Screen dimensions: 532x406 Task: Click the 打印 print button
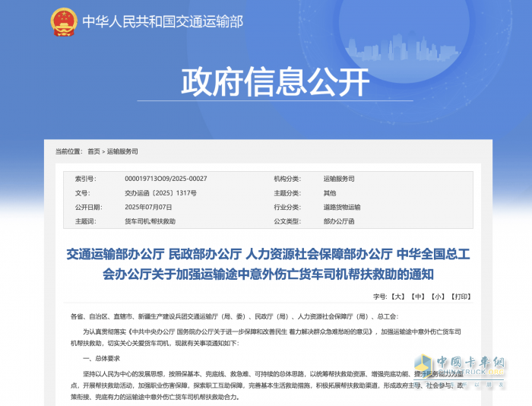[461, 296]
